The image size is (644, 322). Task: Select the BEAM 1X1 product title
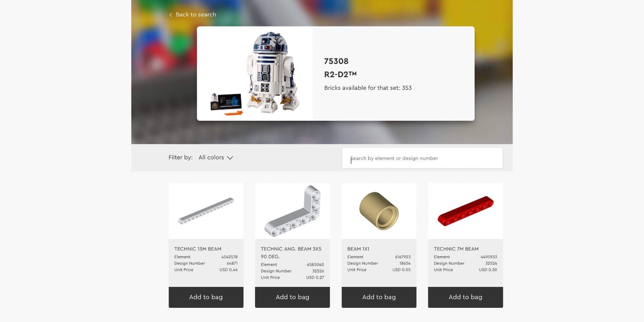(358, 249)
